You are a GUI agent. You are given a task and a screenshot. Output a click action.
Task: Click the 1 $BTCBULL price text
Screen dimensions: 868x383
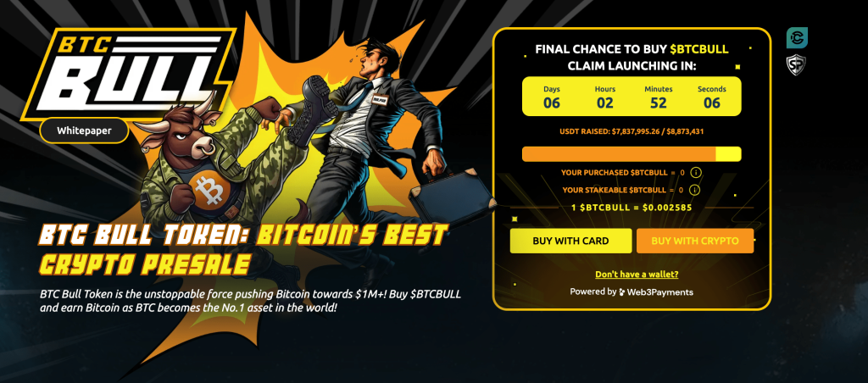[x=631, y=208]
